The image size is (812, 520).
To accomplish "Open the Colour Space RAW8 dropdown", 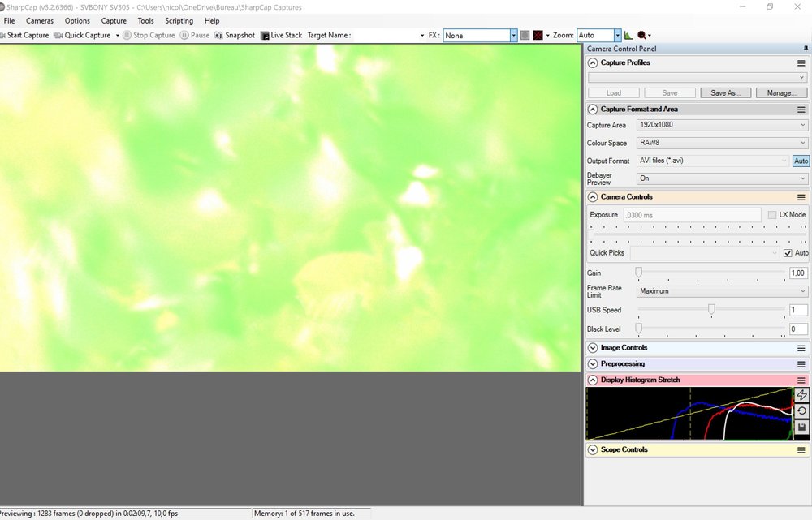I will pyautogui.click(x=722, y=143).
